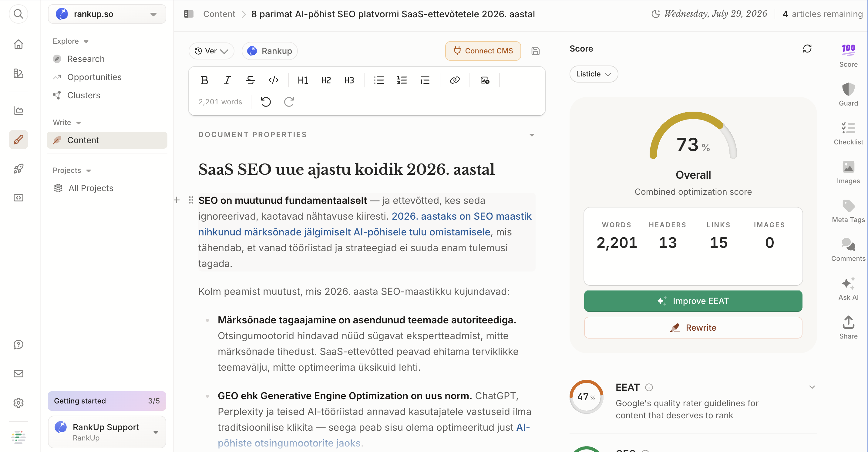Switch to the Checklist panel

tap(848, 133)
